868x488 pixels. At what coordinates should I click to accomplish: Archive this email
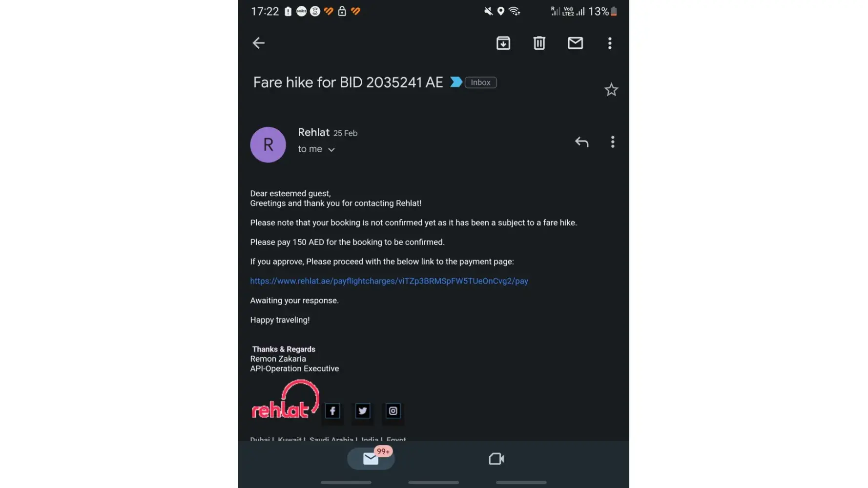pos(503,43)
